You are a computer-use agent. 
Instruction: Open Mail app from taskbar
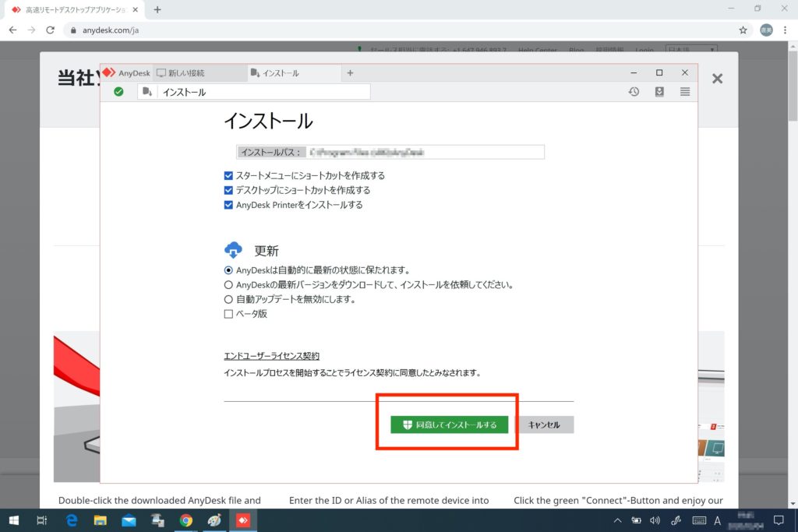coord(129,520)
